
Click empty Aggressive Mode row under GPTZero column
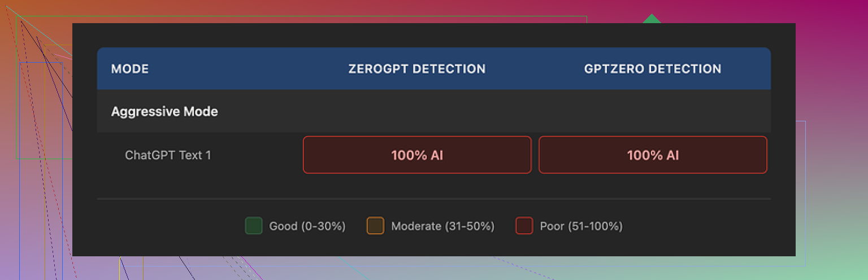653,111
